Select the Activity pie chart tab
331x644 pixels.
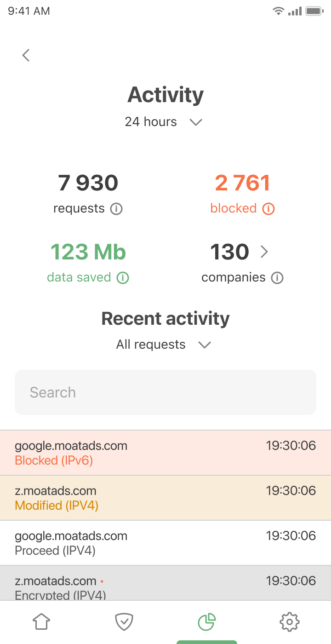coord(207,622)
